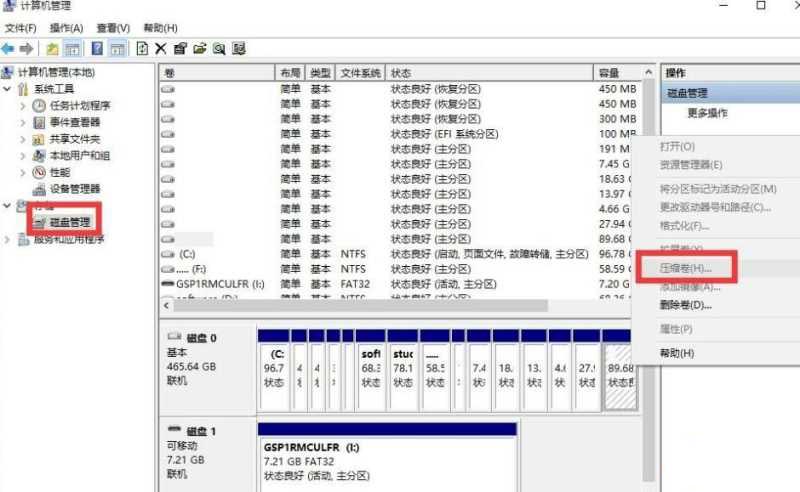Screen dimensions: 800x492
Task: Expand the 服务和应用程序 tree node
Action: coord(9,240)
